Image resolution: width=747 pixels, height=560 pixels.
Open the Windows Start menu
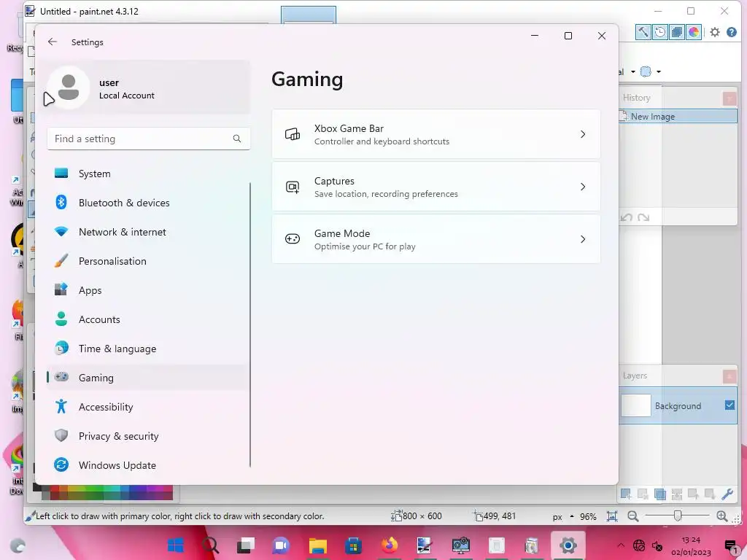(175, 545)
